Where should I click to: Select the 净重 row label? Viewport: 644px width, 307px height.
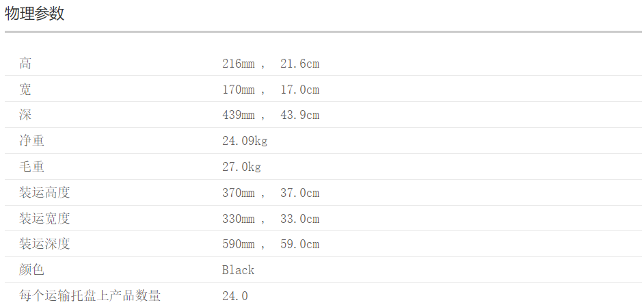coord(31,141)
